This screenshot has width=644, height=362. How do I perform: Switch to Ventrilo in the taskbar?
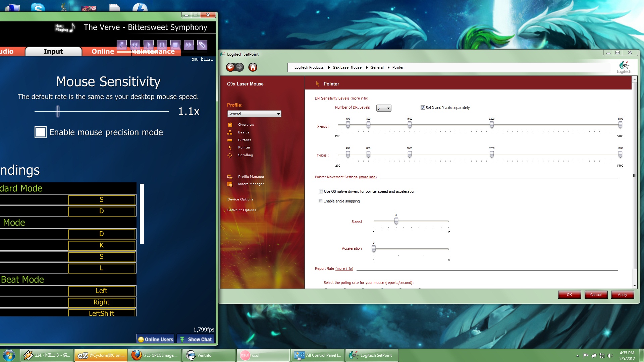point(209,355)
